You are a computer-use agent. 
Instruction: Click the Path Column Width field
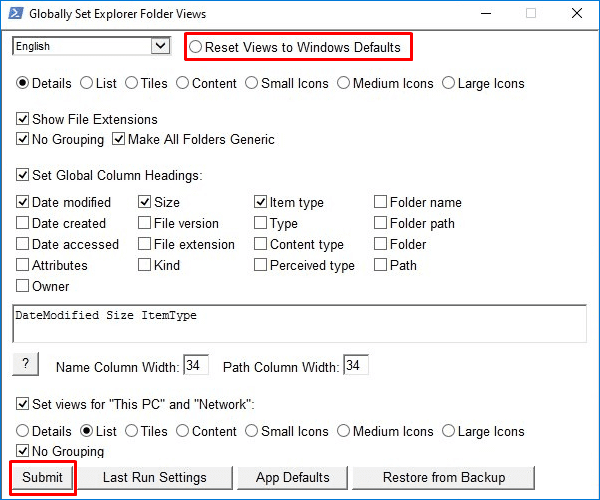pos(356,365)
